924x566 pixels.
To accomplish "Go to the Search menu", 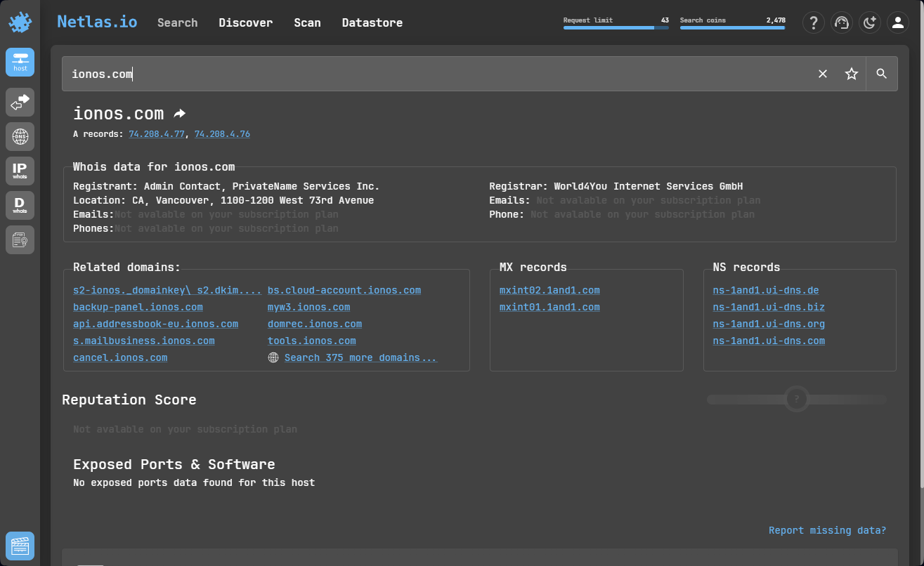I will point(177,22).
